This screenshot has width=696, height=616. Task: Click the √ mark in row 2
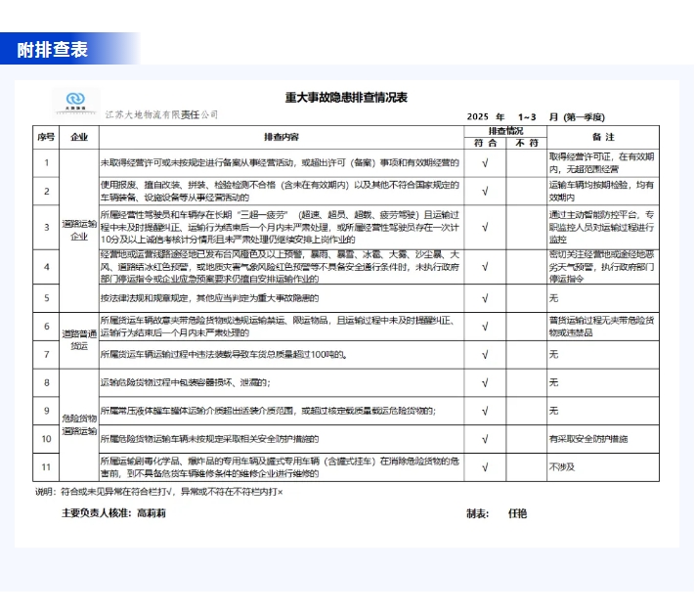(x=485, y=192)
